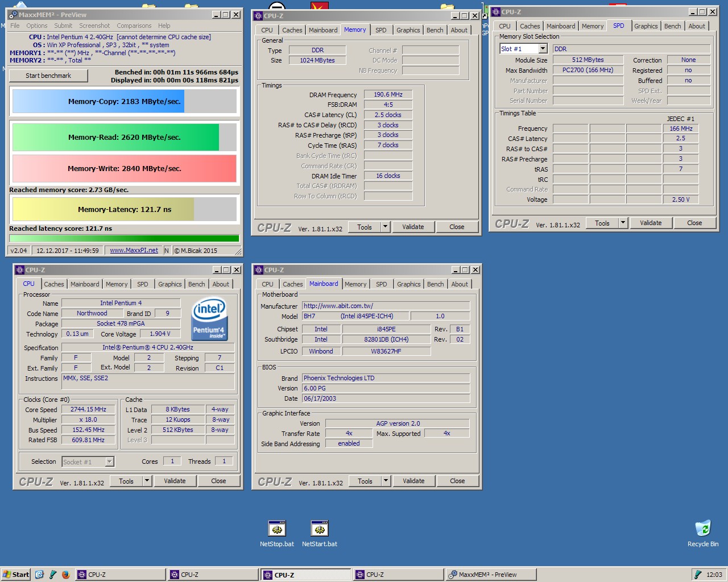Click the MaxxMEM² title bar icon

click(x=13, y=15)
